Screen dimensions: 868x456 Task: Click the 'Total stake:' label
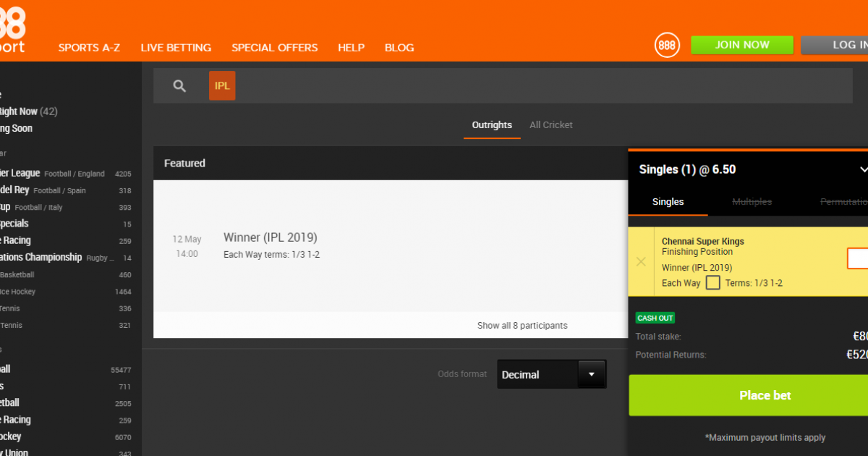click(x=658, y=337)
